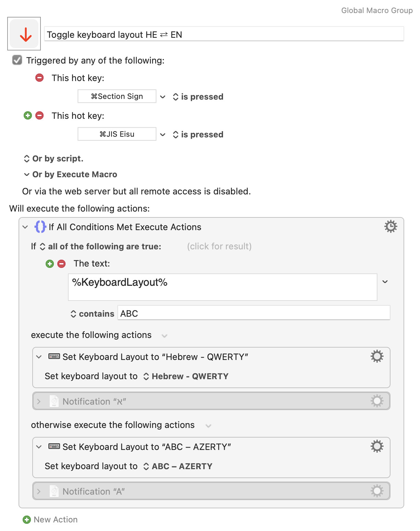
Task: Click the macro name field Toggle keyboard layout
Action: [224, 34]
